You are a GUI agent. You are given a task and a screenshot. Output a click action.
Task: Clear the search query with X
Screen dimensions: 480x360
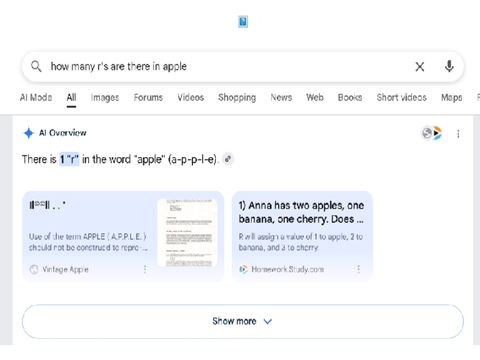[x=420, y=67]
